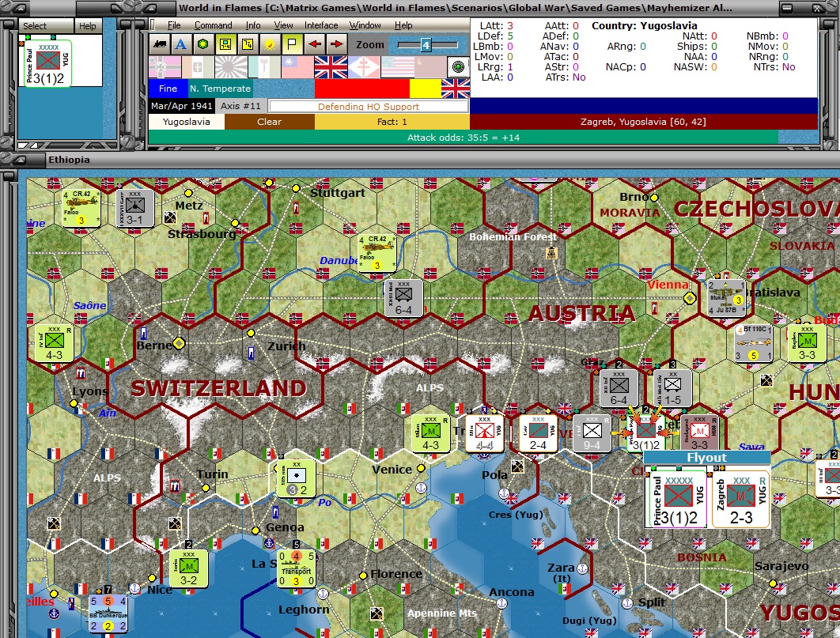
Task: Open the Window menu dropdown
Action: pos(365,25)
